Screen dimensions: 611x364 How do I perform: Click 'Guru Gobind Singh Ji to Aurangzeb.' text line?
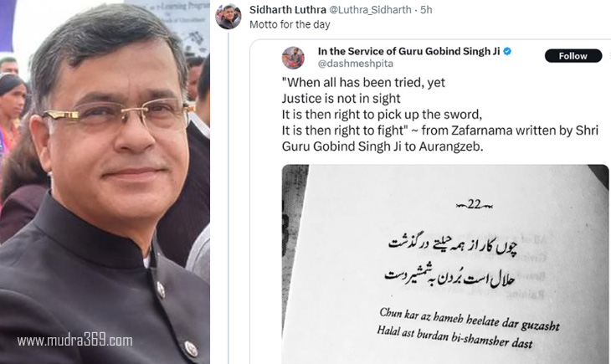383,146
